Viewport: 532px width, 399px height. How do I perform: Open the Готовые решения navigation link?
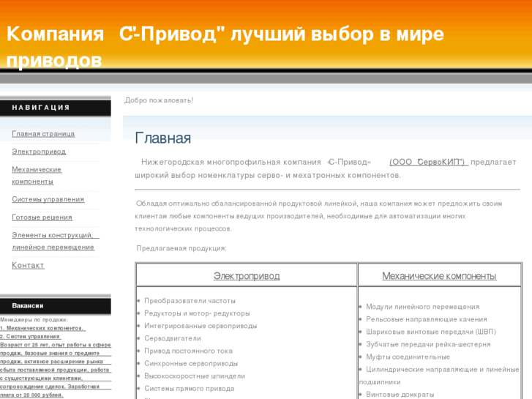coord(42,217)
